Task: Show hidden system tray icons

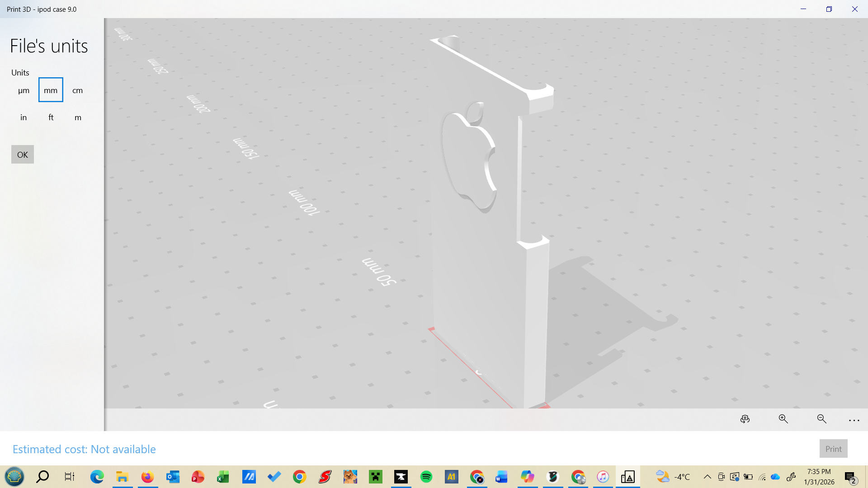Action: pyautogui.click(x=708, y=477)
